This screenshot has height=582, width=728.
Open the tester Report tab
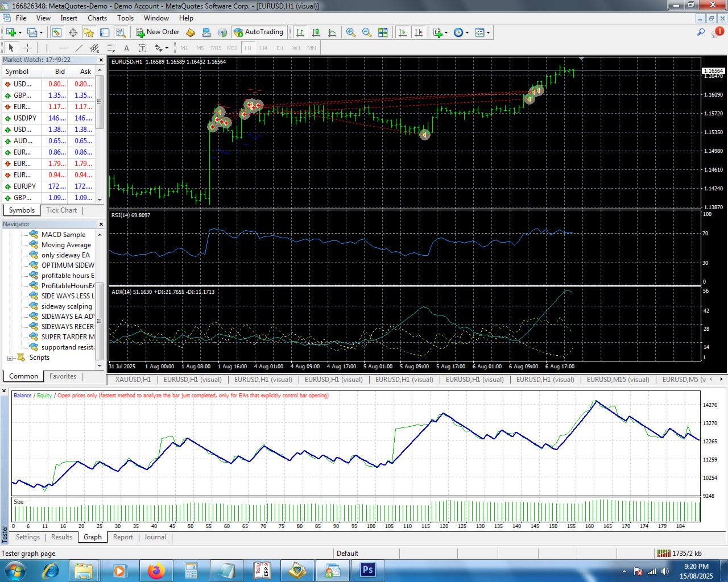123,537
